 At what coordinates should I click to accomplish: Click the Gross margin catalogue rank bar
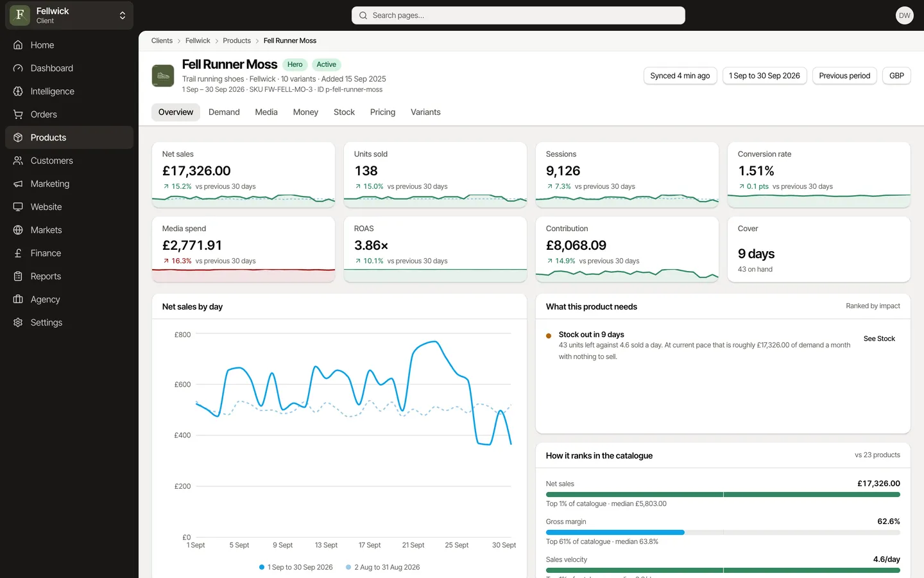723,532
